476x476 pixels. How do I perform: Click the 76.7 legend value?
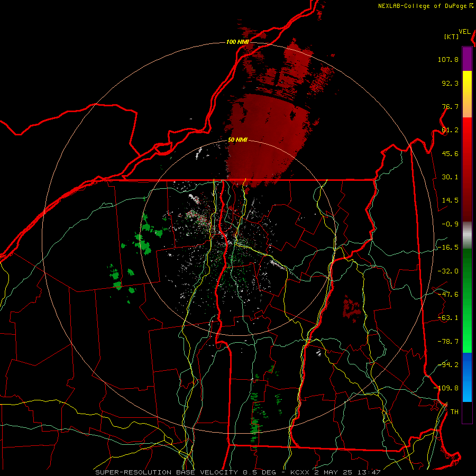pyautogui.click(x=450, y=106)
